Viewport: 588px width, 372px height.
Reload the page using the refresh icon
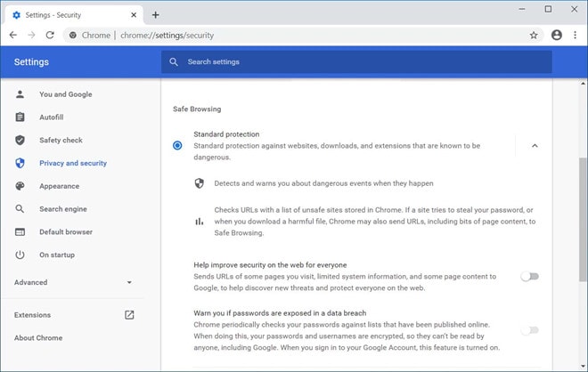pyautogui.click(x=50, y=36)
